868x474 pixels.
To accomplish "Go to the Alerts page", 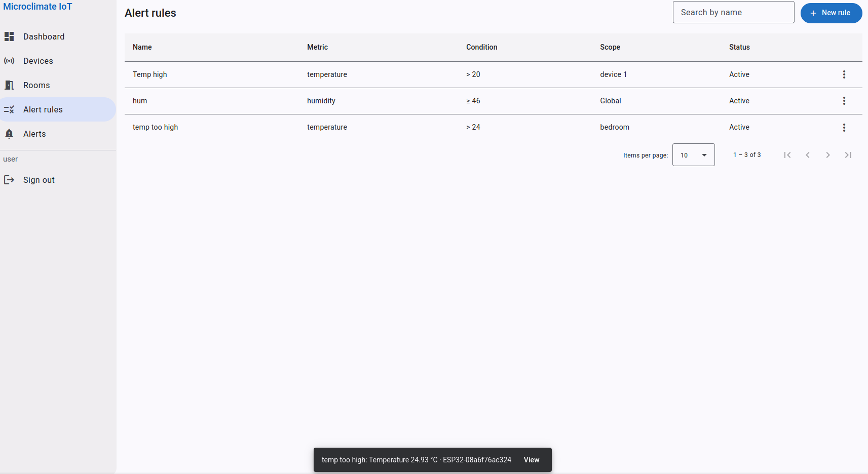I will [x=58, y=134].
